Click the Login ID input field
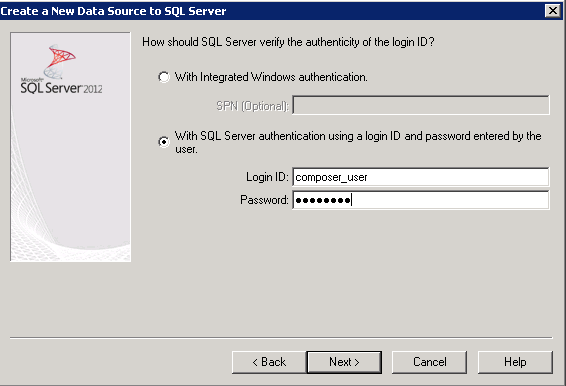The width and height of the screenshot is (566, 386). point(421,177)
